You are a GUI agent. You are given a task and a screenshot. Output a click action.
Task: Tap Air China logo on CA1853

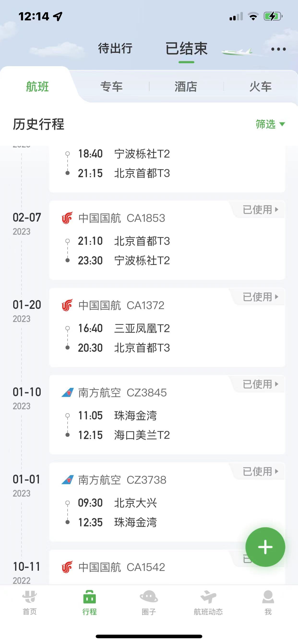coord(67,218)
